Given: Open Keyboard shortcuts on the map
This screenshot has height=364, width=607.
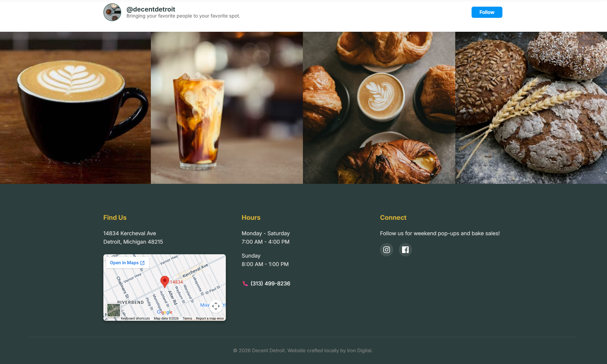Looking at the screenshot, I should [x=135, y=318].
